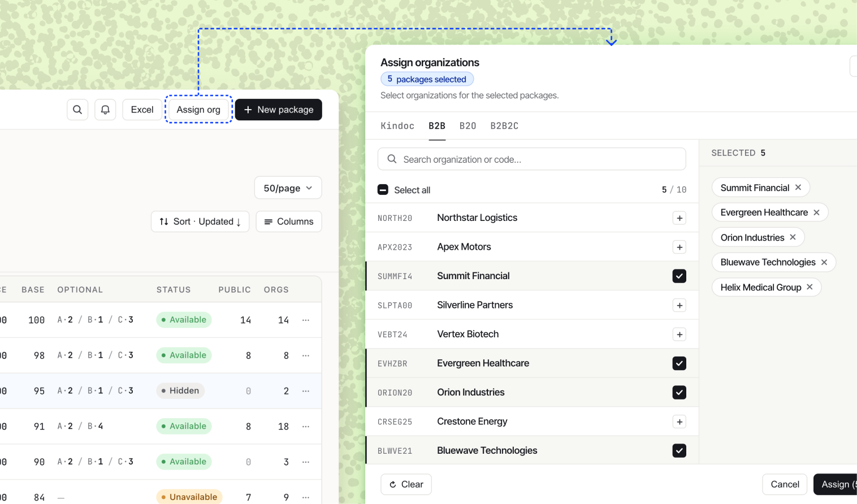
Task: Remove Evergreen Healthcare chip
Action: coord(816,212)
